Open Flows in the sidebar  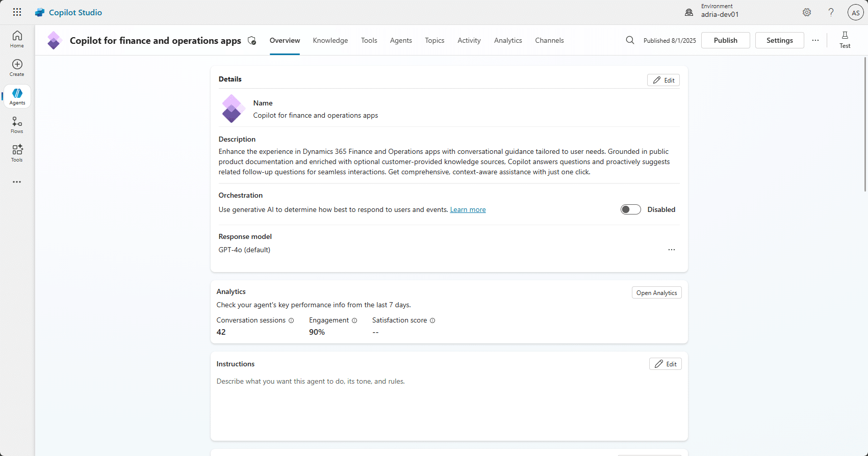[17, 125]
